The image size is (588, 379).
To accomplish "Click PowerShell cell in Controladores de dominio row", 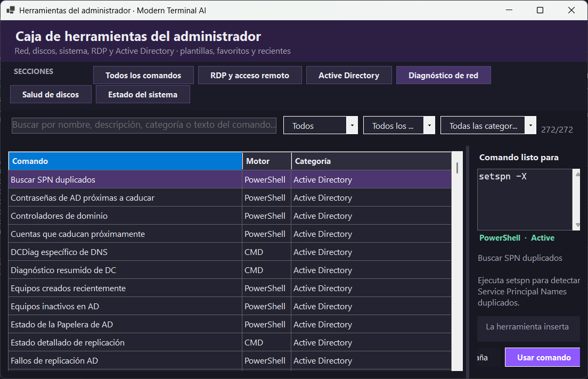I will pos(267,216).
